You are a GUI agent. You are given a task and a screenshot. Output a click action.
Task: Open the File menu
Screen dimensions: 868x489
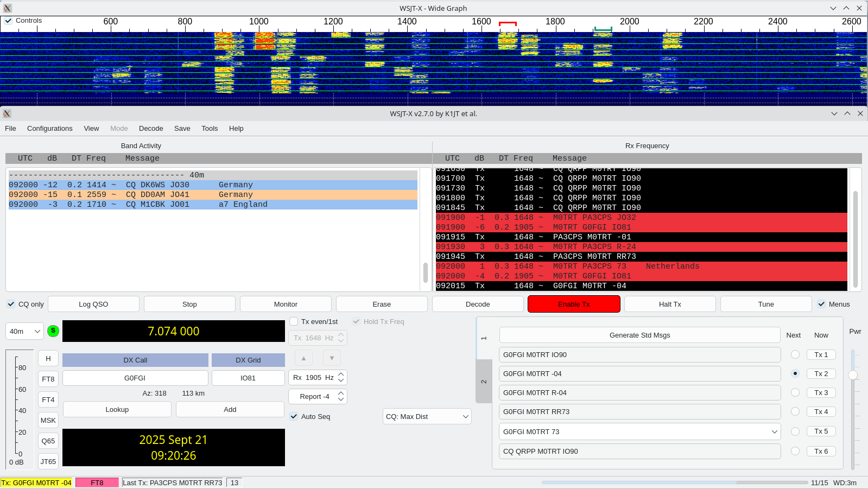pos(10,128)
